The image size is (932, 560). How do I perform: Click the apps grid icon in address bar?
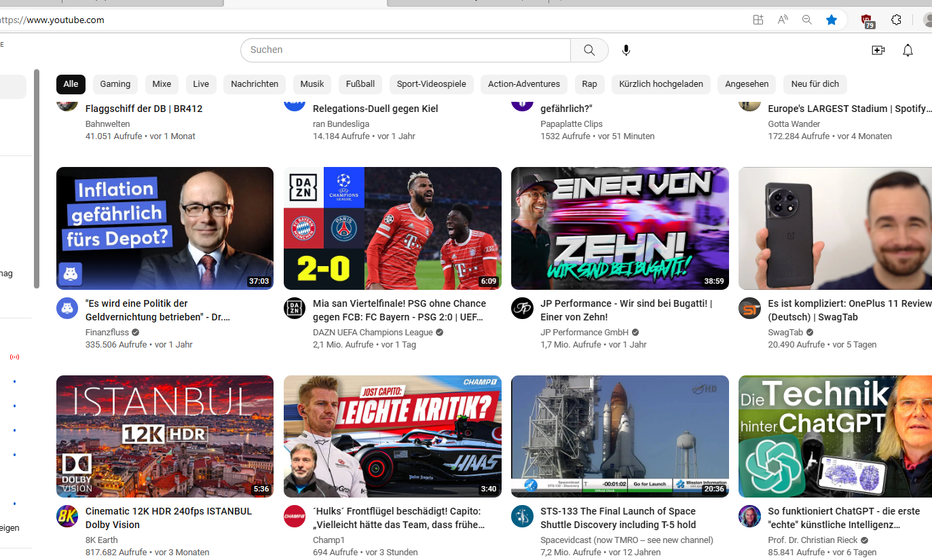tap(758, 20)
